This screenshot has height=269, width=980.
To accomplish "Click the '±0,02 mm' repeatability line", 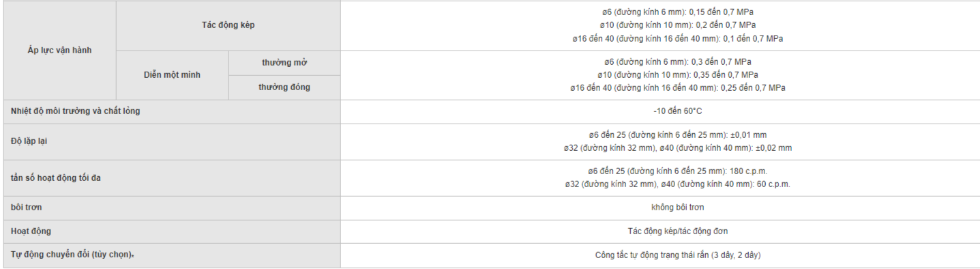I will [677, 147].
